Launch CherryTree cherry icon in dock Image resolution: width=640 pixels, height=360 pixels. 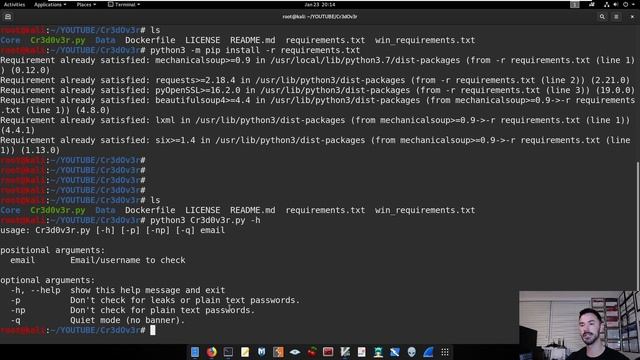click(312, 352)
